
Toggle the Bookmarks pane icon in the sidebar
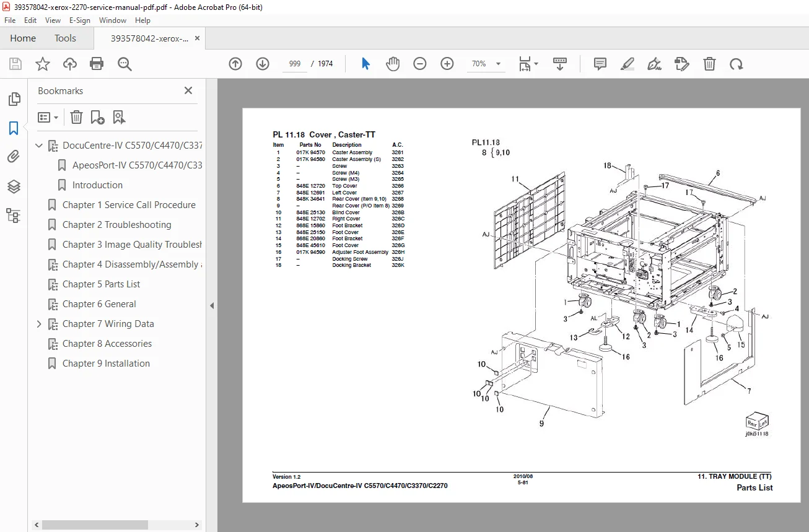(14, 128)
